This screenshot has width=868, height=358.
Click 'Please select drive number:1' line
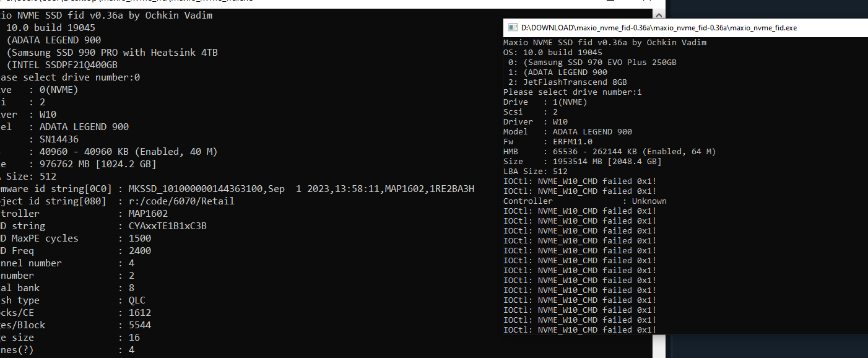click(573, 92)
